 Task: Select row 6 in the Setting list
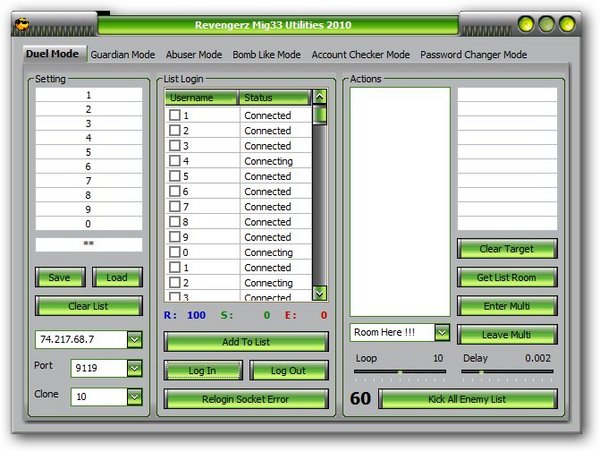click(89, 166)
